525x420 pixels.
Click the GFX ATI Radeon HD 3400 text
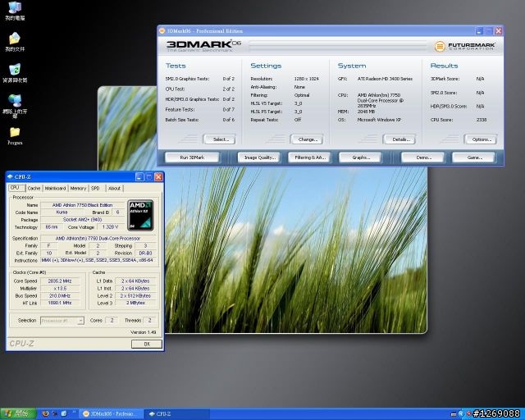[385, 79]
